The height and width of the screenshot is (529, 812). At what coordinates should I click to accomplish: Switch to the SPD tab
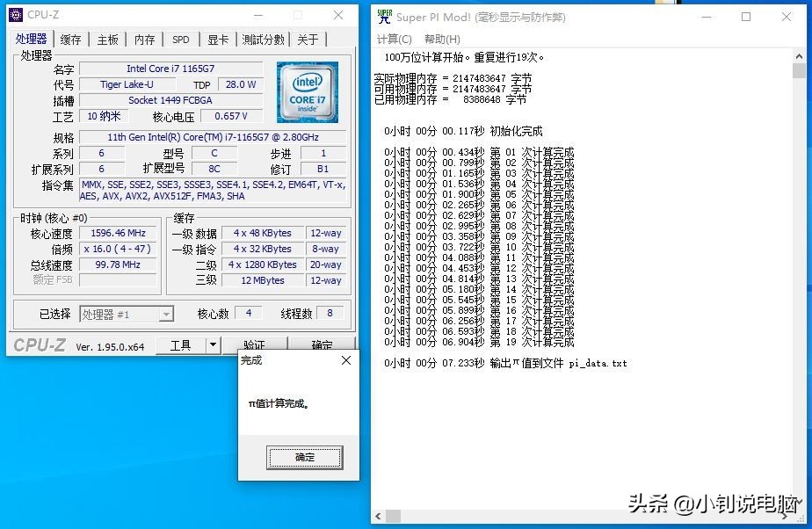coord(180,39)
